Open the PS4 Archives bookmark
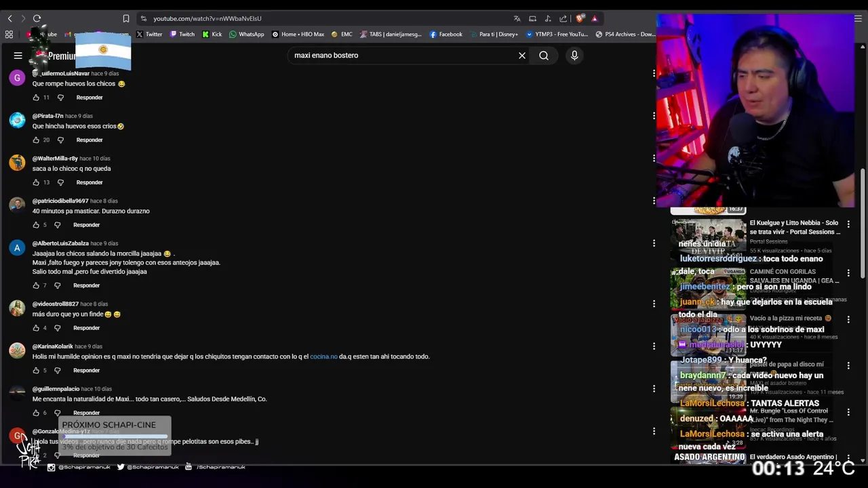Viewport: 868px width, 488px height. click(x=625, y=34)
